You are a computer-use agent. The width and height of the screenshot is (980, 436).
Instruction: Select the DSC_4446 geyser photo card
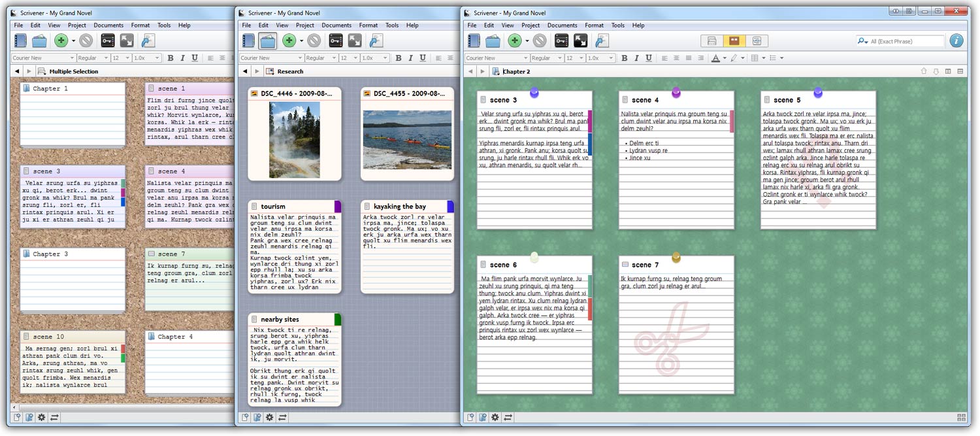click(x=295, y=134)
